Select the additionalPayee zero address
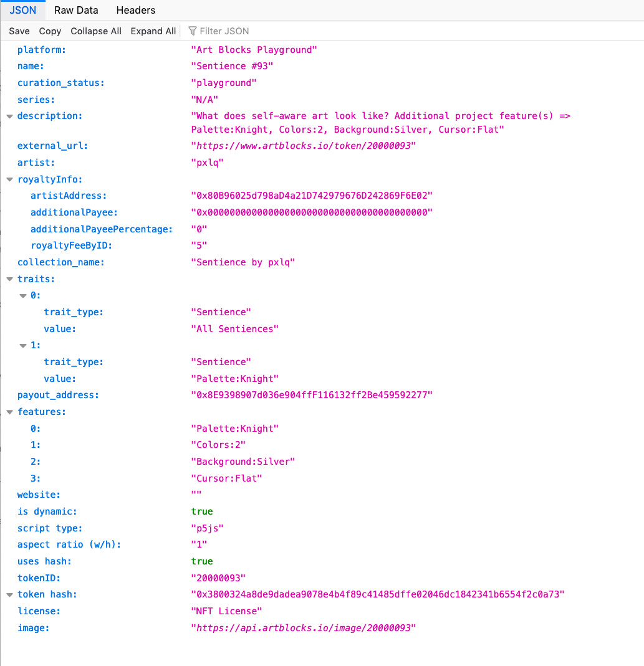644x666 pixels. (x=312, y=212)
